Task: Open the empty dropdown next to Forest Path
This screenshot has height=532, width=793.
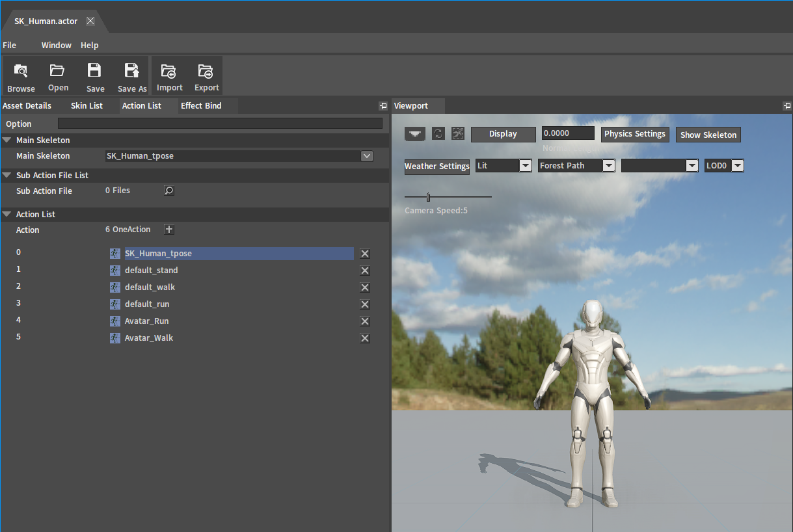Action: (x=692, y=166)
